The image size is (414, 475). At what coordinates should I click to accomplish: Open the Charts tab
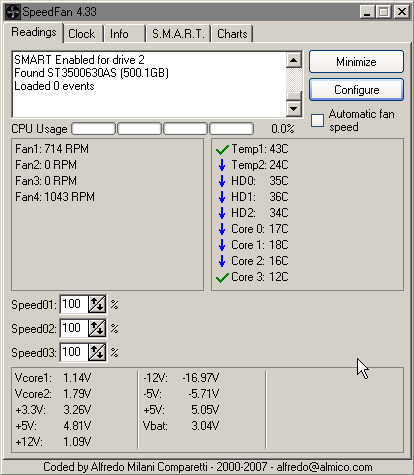click(232, 34)
